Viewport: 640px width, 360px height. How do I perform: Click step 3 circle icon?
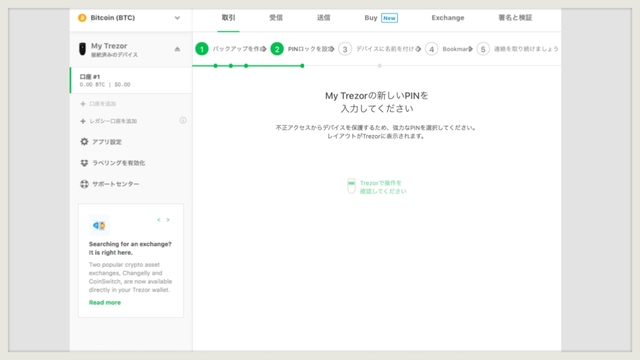coord(345,49)
